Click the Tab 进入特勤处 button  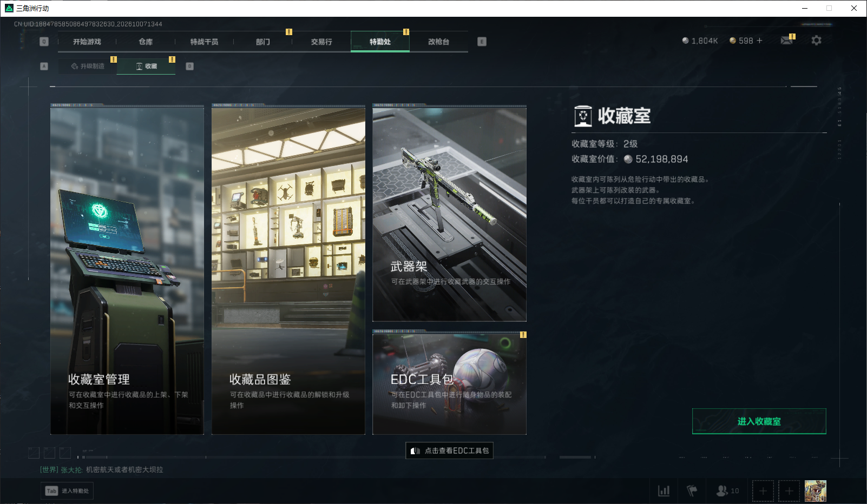point(67,490)
